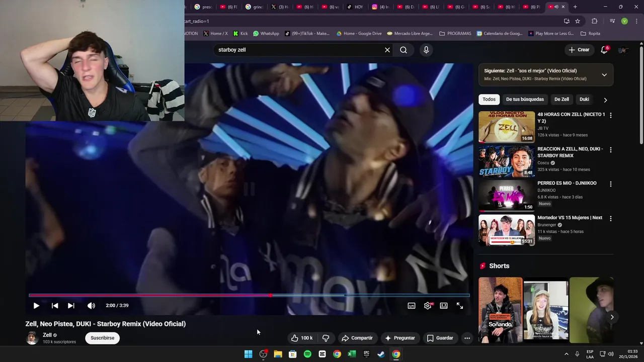Show hidden system tray icons
The width and height of the screenshot is (644, 362).
coord(566,354)
